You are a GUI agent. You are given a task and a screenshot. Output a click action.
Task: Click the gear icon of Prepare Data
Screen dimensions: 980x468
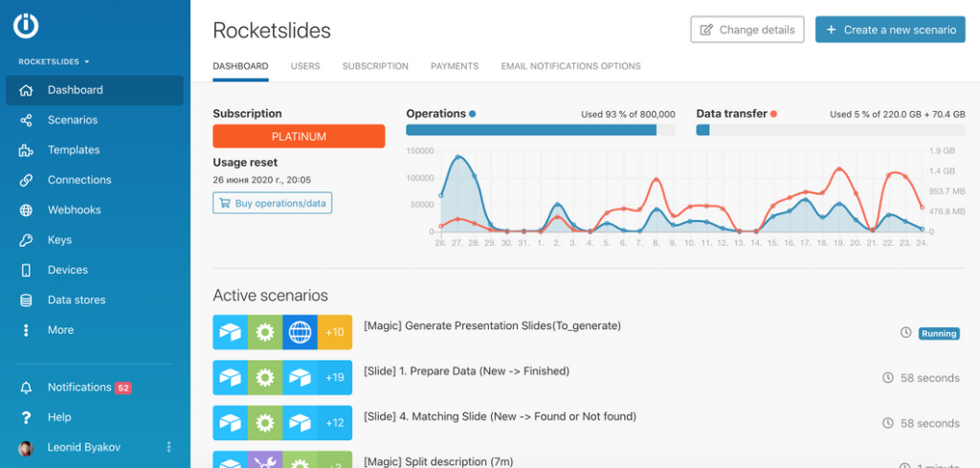(265, 377)
